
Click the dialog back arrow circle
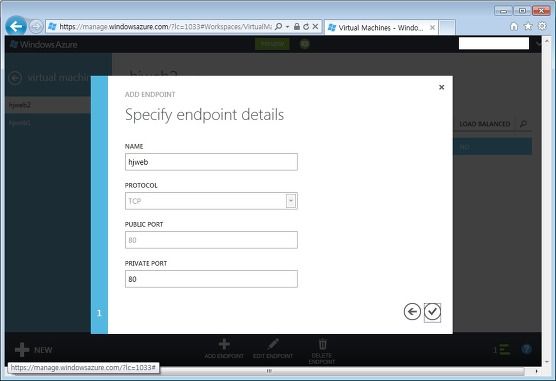pos(412,312)
